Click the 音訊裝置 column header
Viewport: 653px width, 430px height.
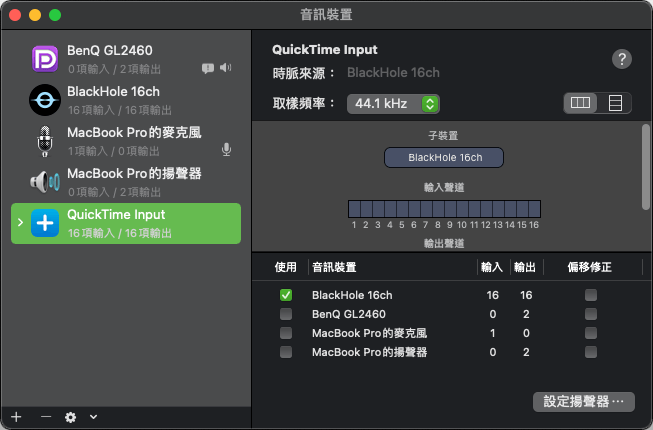tap(334, 267)
